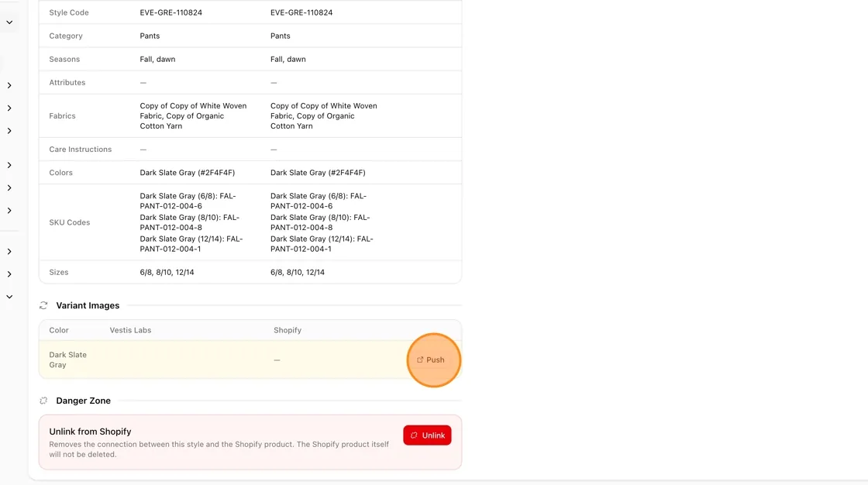The image size is (868, 485).
Task: Click the Color column header
Action: [59, 330]
